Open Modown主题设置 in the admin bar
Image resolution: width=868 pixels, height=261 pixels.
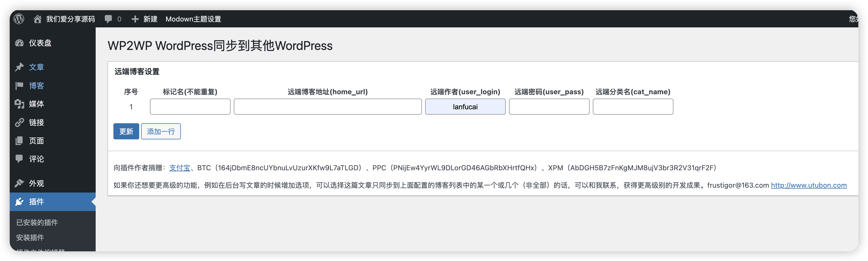click(193, 19)
